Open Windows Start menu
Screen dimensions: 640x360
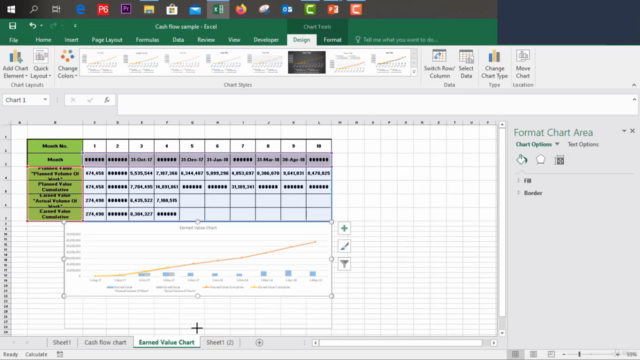click(11, 9)
